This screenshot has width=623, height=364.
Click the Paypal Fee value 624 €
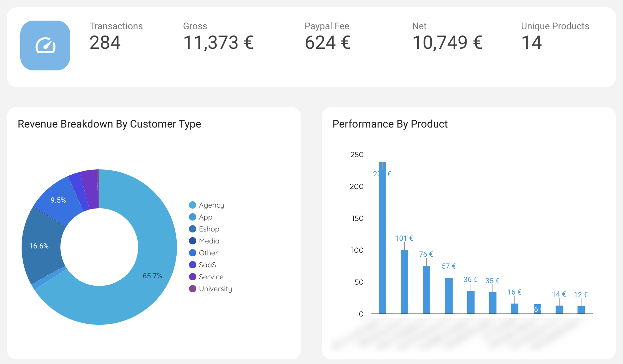pyautogui.click(x=328, y=43)
